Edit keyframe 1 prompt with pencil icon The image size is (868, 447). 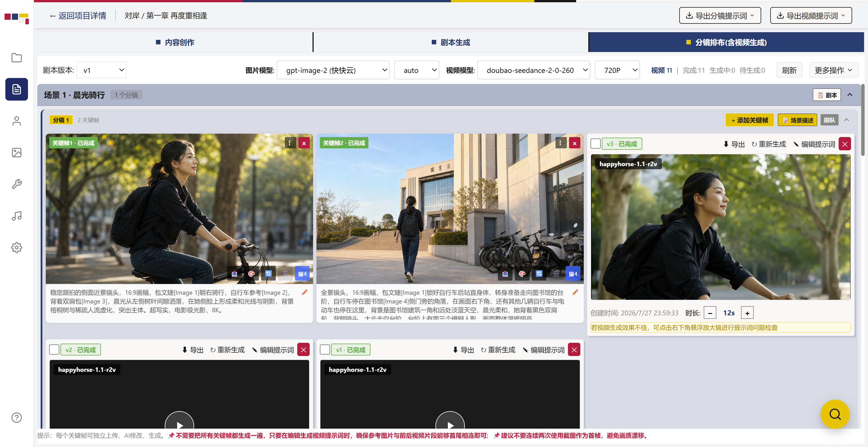[305, 292]
